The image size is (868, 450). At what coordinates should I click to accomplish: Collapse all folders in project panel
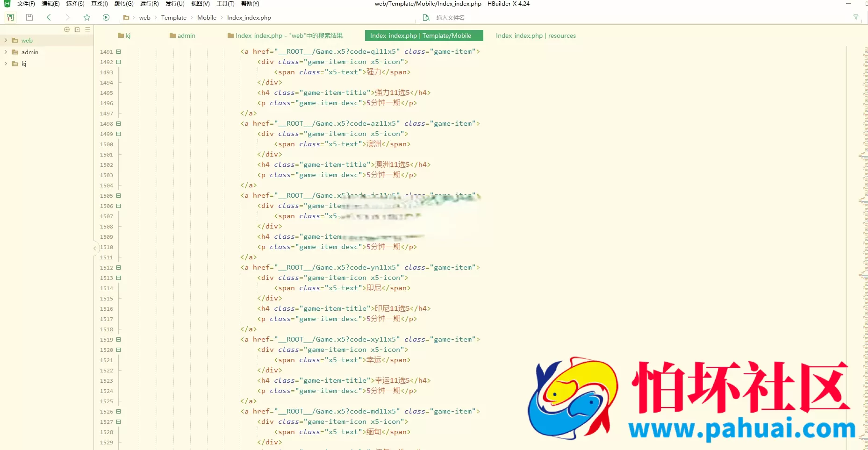pos(77,29)
